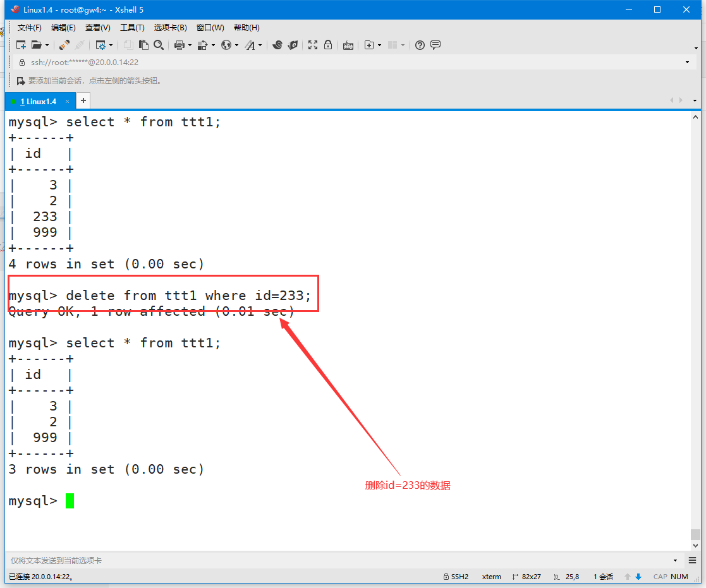Click the feedback speech bubble icon
The width and height of the screenshot is (706, 588).
(x=435, y=45)
